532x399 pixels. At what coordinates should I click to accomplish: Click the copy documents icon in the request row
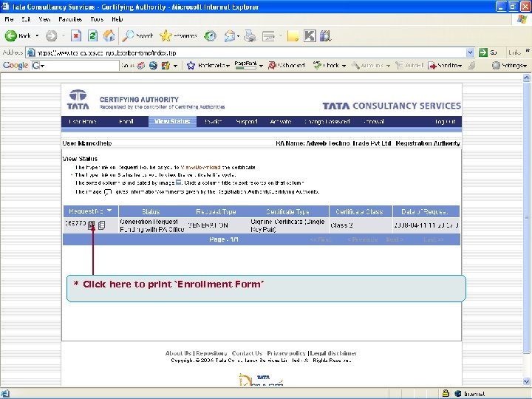101,225
